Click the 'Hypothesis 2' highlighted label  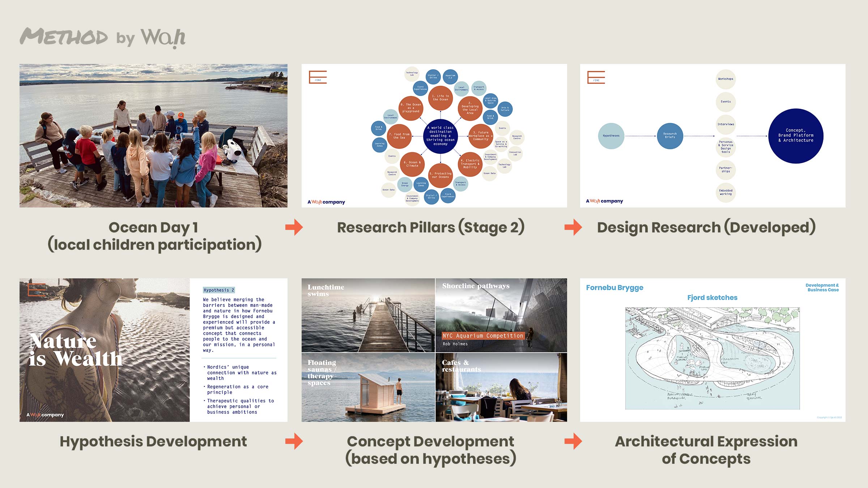(219, 290)
